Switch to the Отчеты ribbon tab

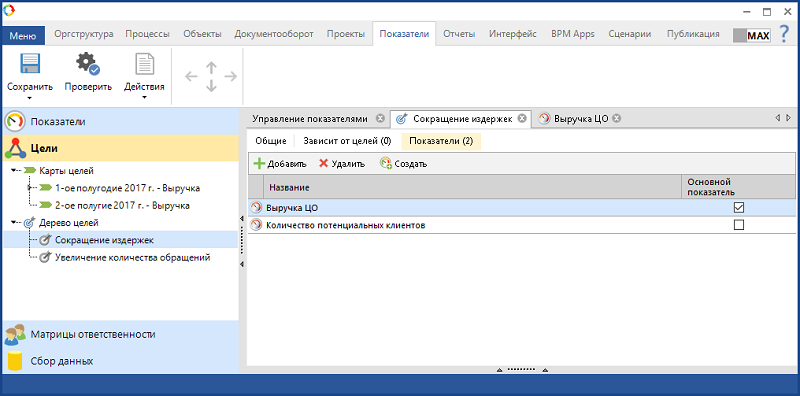tap(459, 34)
